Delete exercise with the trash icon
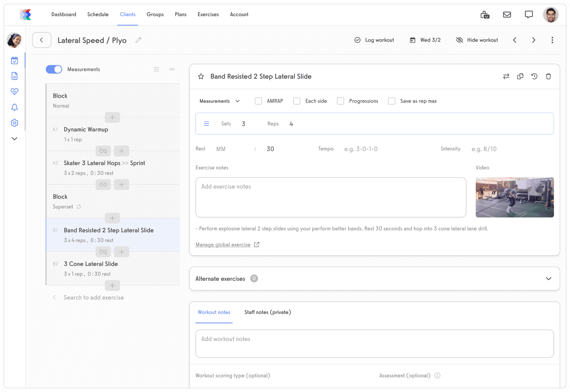Viewport: 570px width, 392px height. coord(548,76)
